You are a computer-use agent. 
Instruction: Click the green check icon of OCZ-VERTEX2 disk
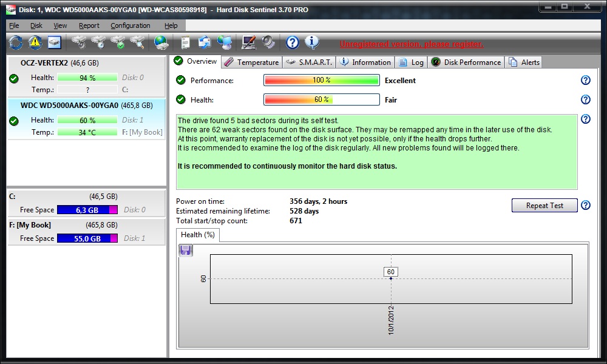click(14, 79)
